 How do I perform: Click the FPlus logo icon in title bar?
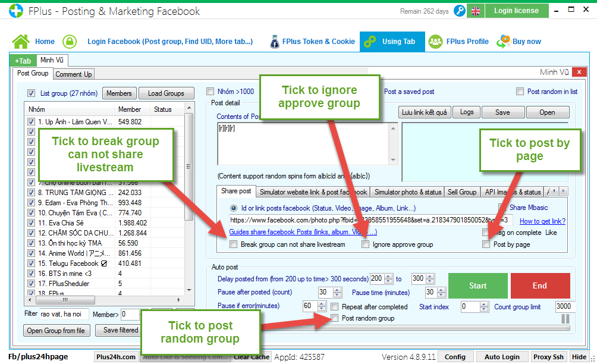point(16,11)
